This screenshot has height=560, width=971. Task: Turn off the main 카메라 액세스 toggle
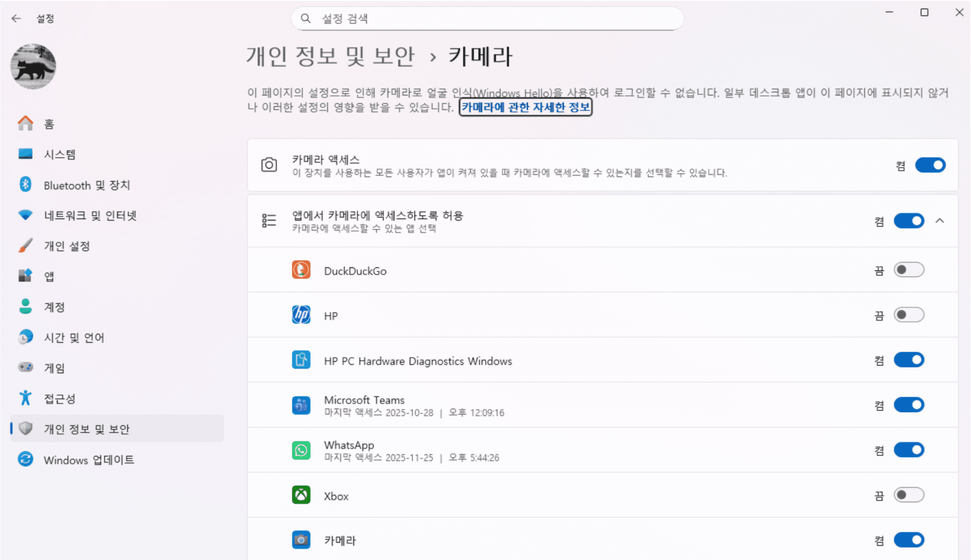pos(929,165)
